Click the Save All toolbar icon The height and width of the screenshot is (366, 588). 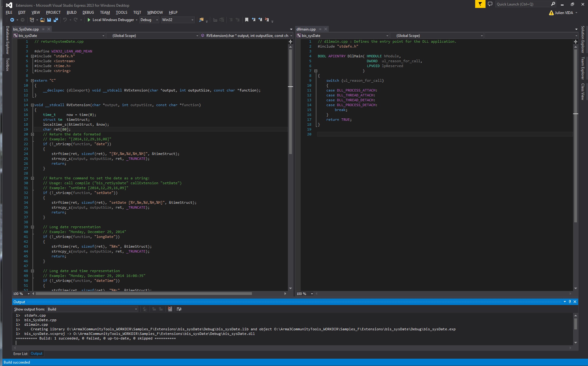(x=56, y=20)
